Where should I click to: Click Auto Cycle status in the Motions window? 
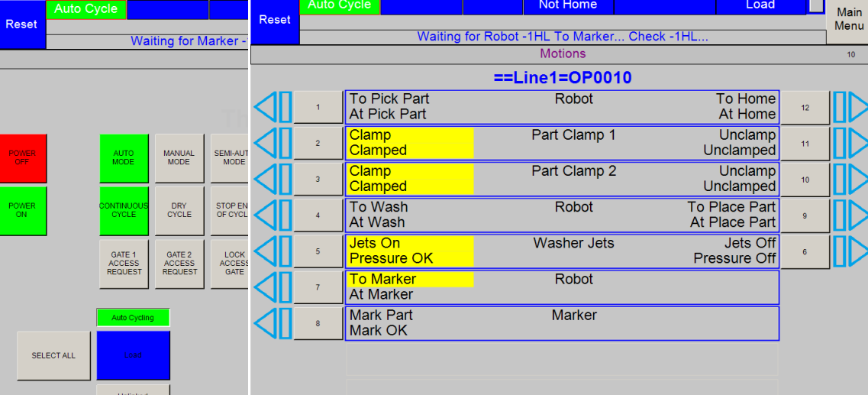point(340,5)
